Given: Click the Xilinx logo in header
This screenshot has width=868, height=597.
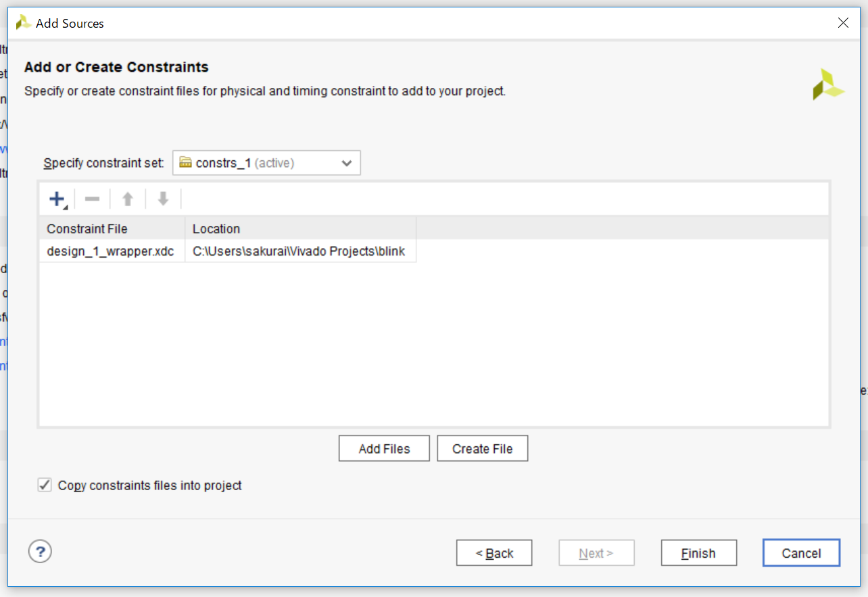Looking at the screenshot, I should (x=827, y=85).
